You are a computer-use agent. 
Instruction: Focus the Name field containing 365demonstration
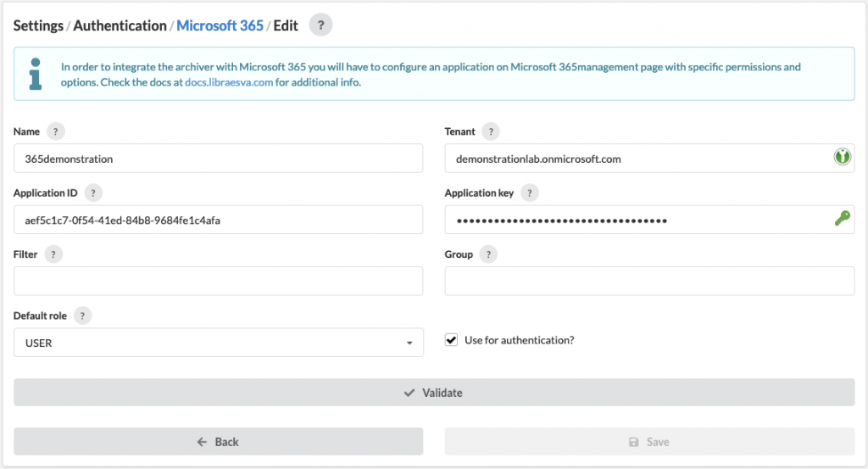[x=218, y=159]
